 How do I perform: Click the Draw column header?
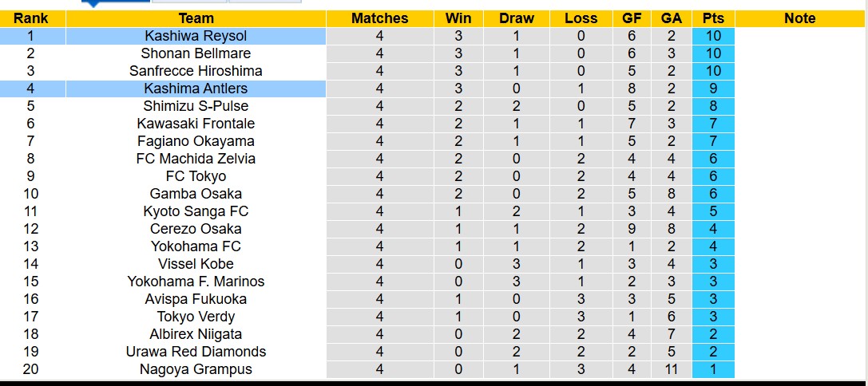(517, 18)
